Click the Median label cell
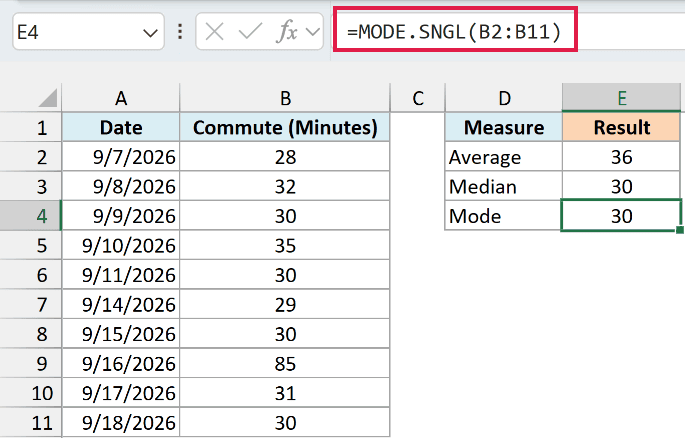685x438 pixels. click(504, 186)
